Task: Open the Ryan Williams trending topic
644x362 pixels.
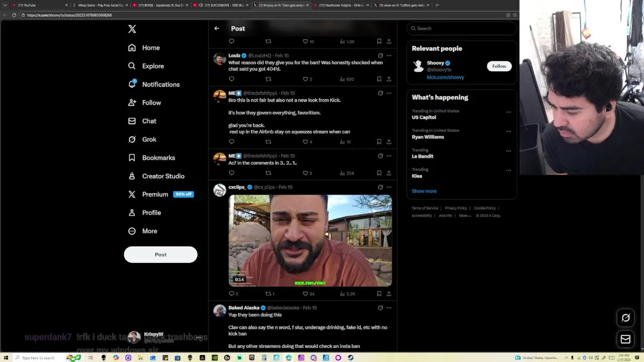Action: point(428,137)
